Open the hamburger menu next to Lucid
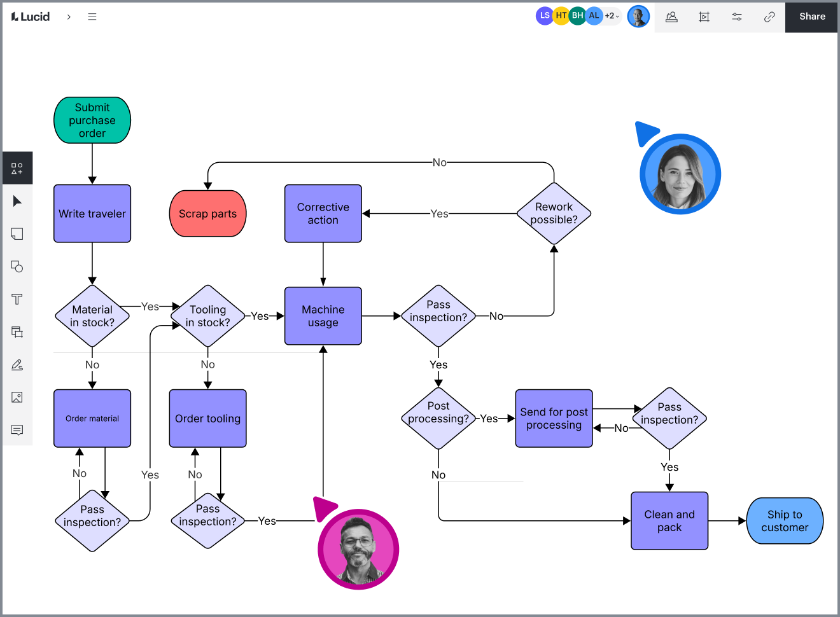840x617 pixels. click(x=92, y=17)
